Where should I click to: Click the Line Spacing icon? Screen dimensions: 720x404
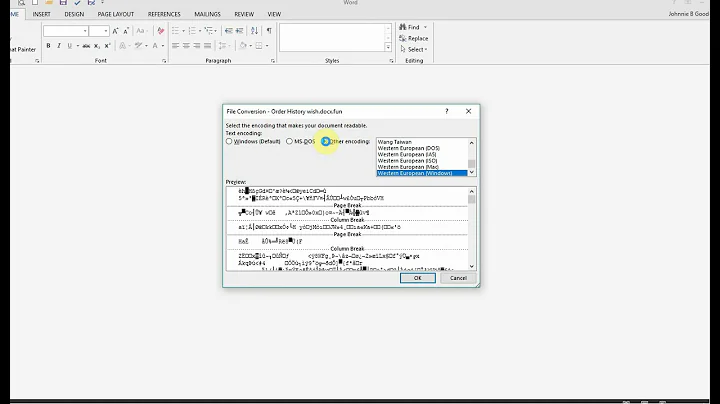222,45
